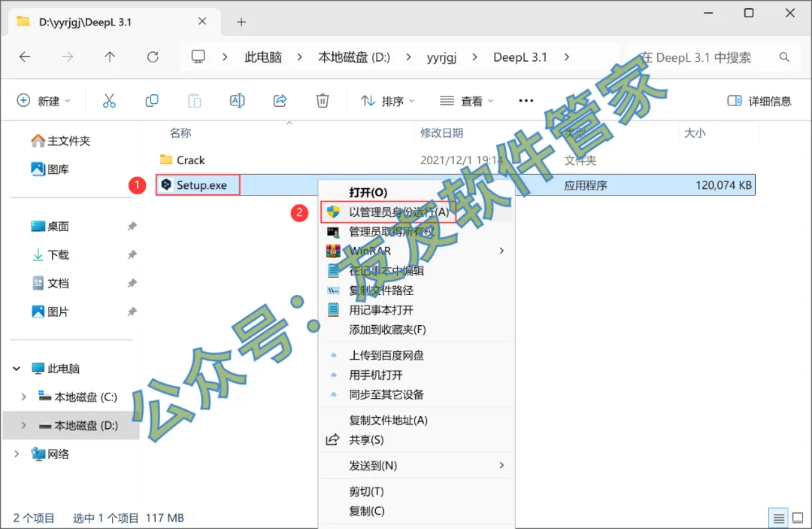Screen dimensions: 812x529
Task: Choose 添加到收藏夹(F) in context menu
Action: tap(417, 330)
